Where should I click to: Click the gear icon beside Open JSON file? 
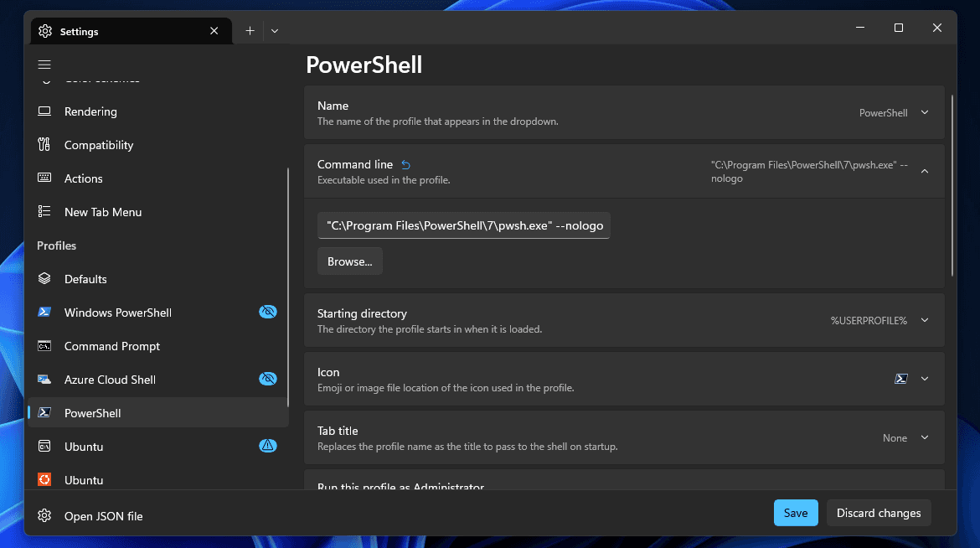[x=44, y=515]
